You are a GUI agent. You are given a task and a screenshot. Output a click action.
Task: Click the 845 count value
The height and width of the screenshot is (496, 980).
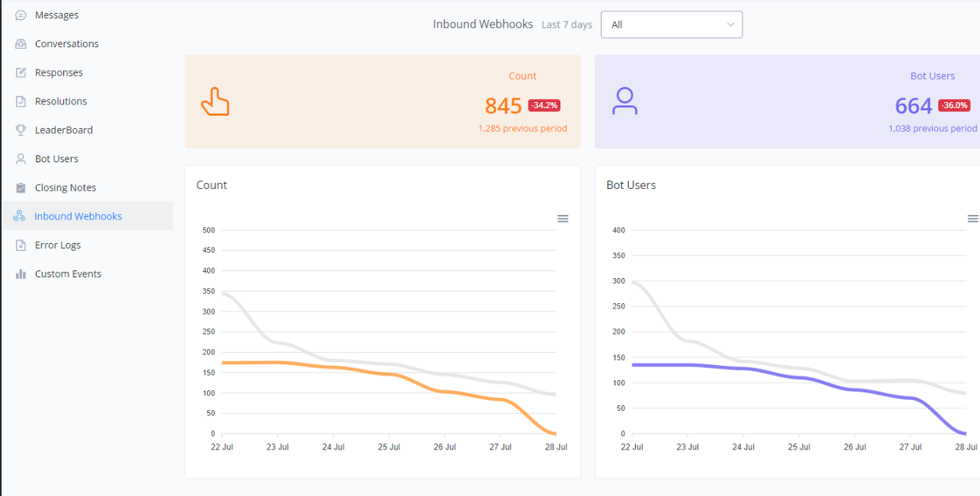503,106
